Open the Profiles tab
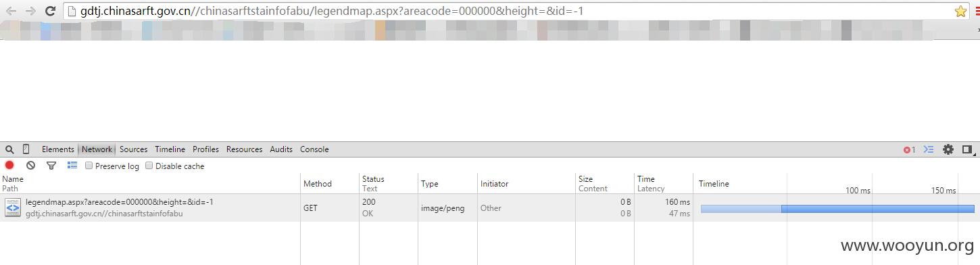 click(205, 149)
